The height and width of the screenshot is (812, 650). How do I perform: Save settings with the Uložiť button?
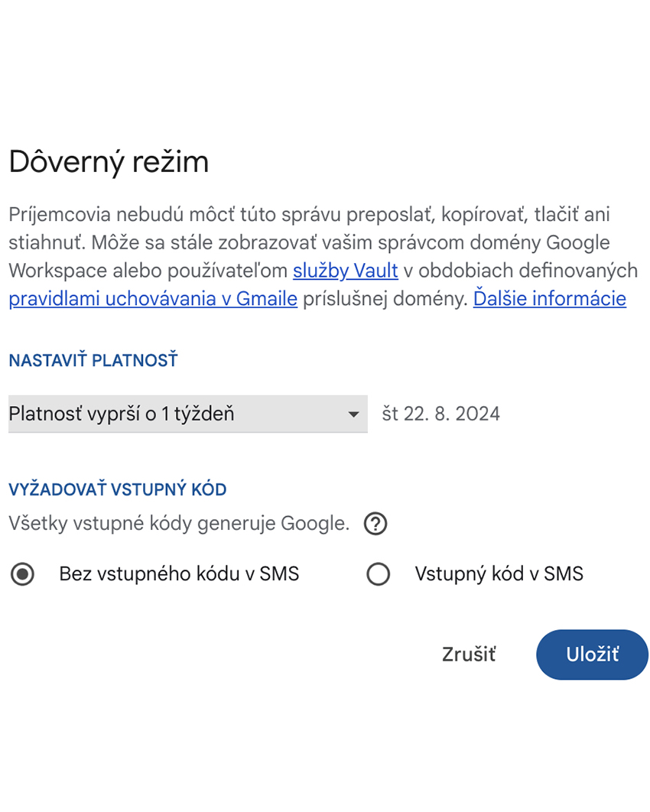click(592, 654)
